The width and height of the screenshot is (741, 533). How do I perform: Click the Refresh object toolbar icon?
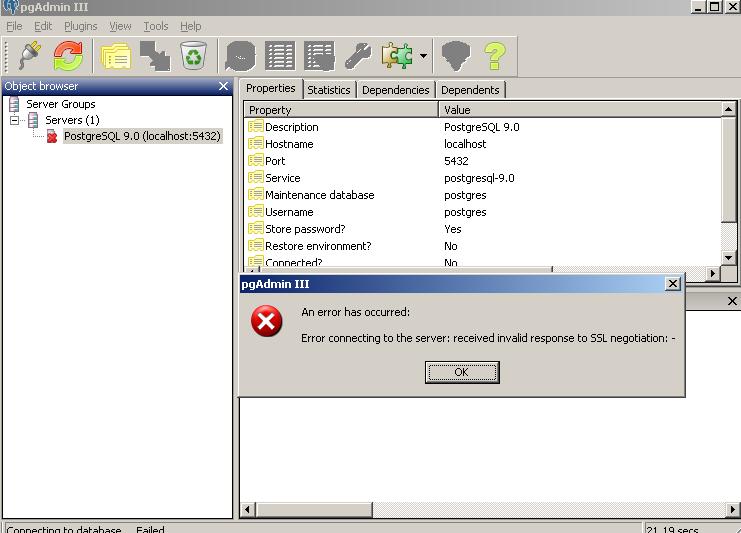[x=68, y=56]
